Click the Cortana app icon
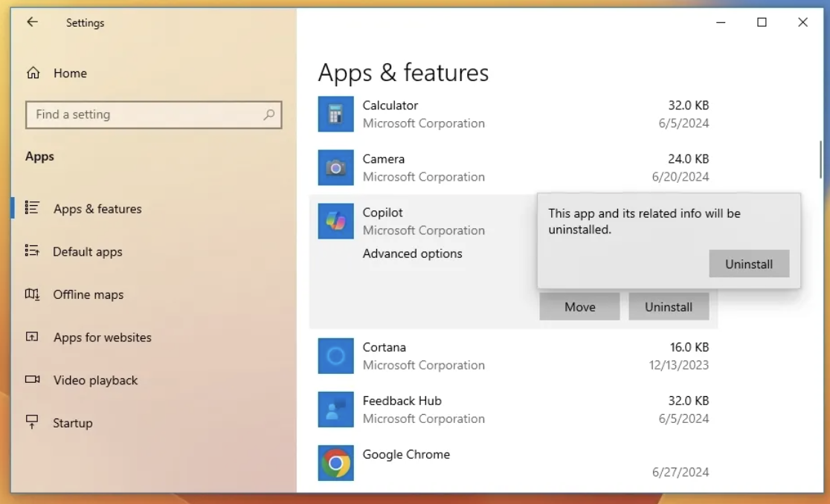 (x=335, y=356)
